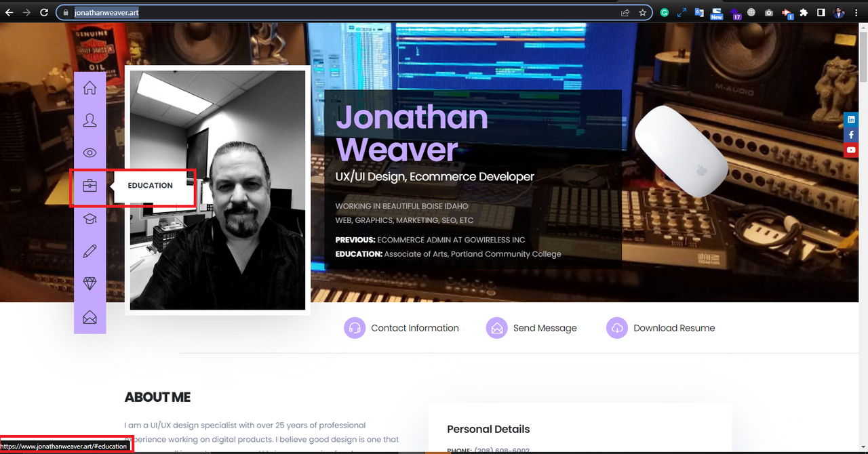Toggle the browser side panel
The width and height of the screenshot is (868, 454).
821,12
